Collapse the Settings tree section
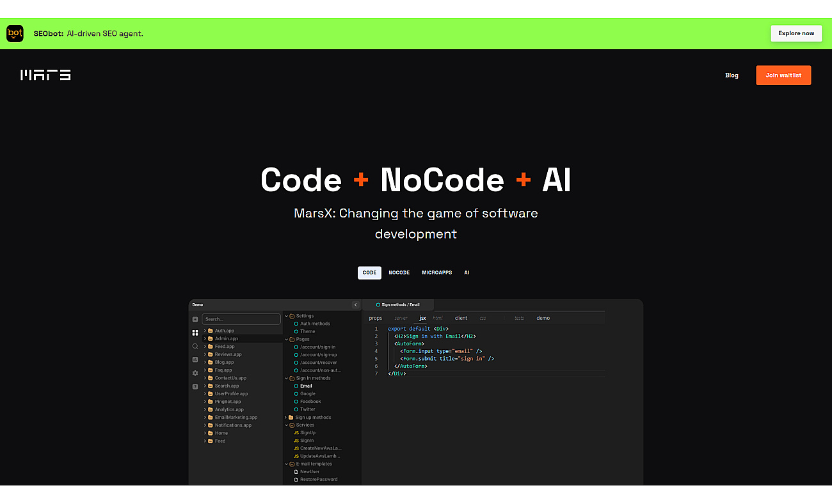 pos(286,316)
